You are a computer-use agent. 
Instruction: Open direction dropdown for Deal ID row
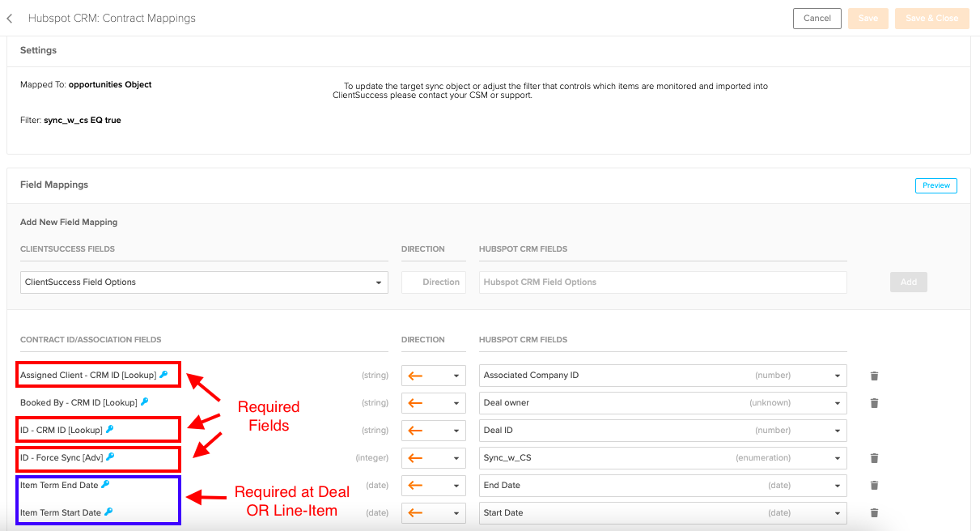434,431
